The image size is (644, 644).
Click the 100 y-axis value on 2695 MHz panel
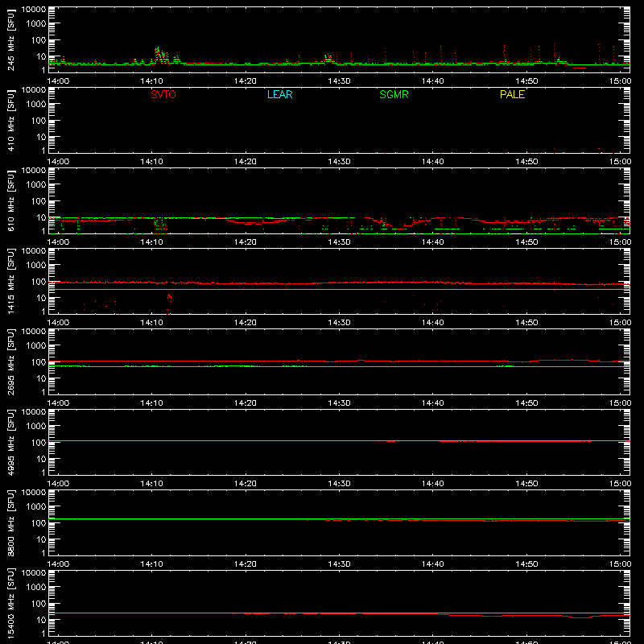[38, 361]
